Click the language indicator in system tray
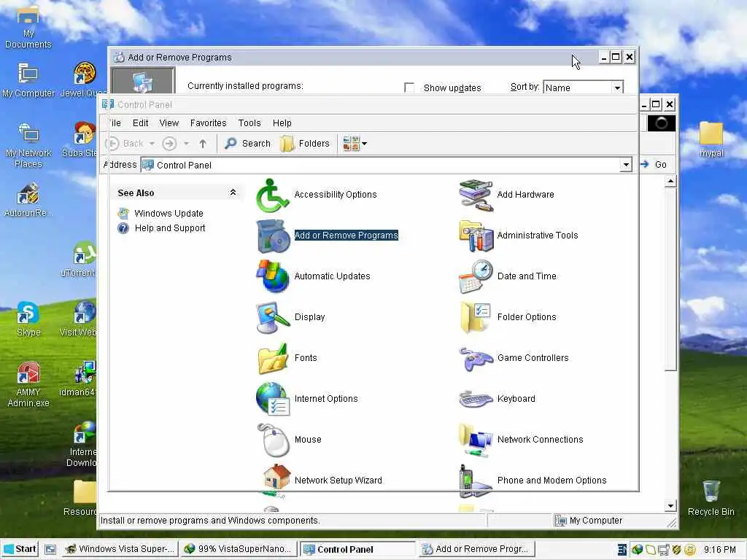 tap(622, 550)
